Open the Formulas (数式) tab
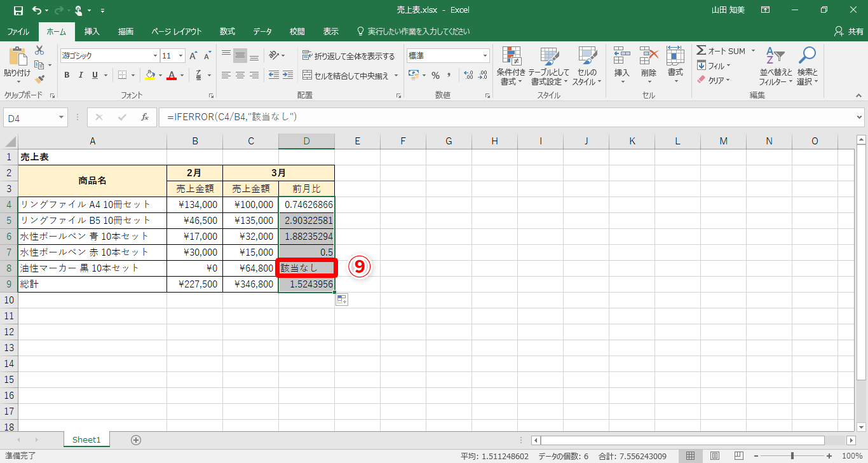Viewport: 868px width, 463px height. [227, 31]
